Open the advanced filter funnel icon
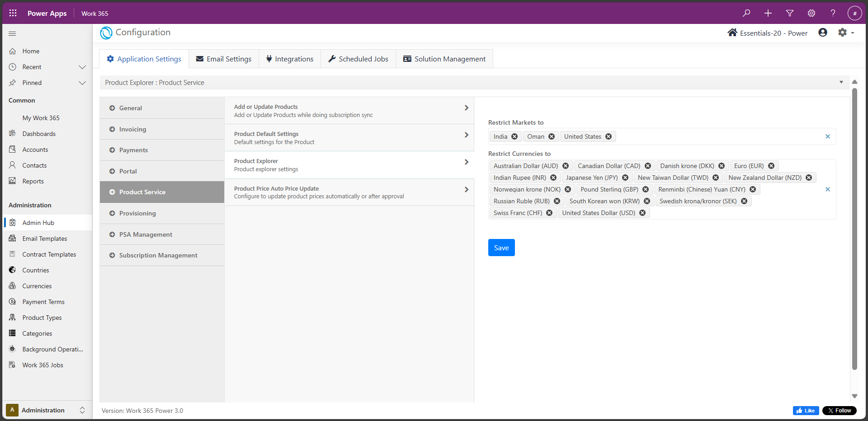868x421 pixels. pyautogui.click(x=790, y=13)
